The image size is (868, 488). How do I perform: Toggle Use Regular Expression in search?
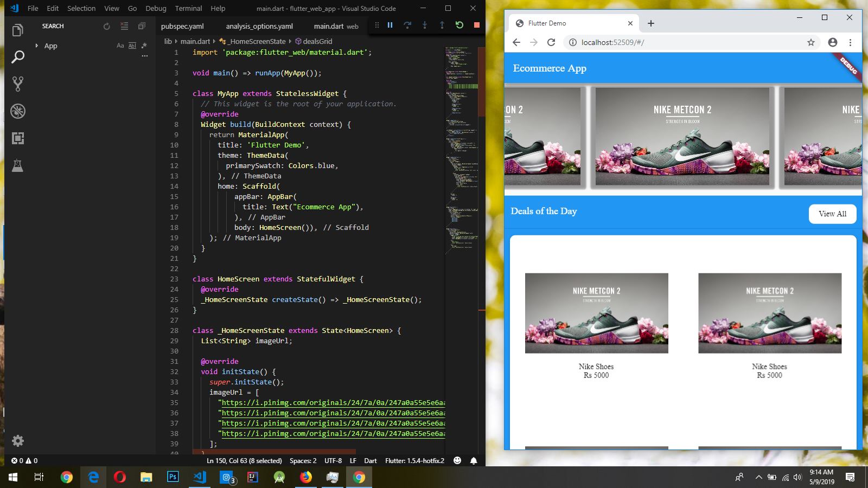[144, 46]
